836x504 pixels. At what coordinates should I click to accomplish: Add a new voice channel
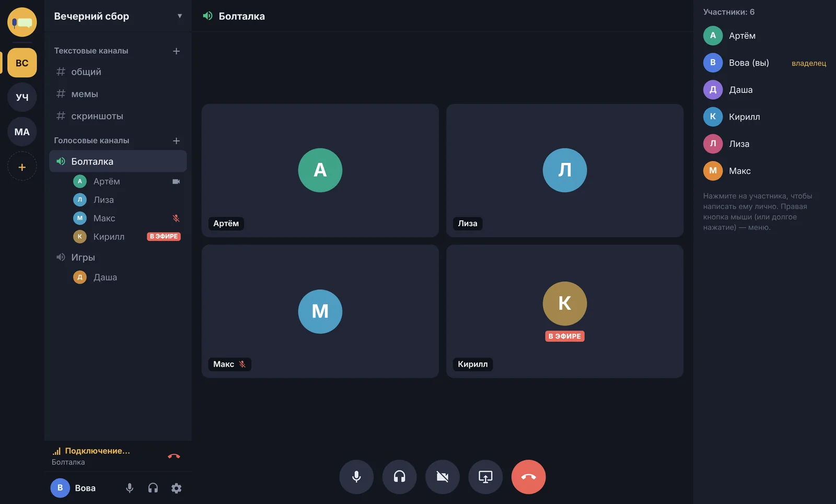coord(176,141)
